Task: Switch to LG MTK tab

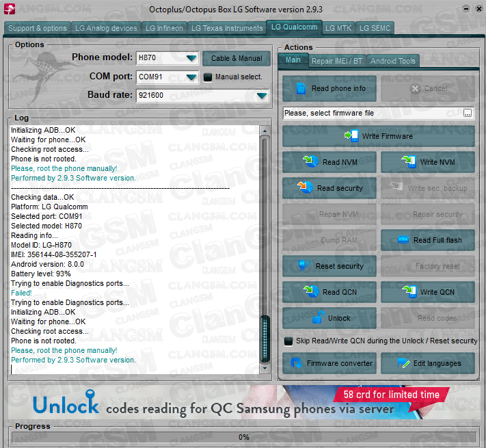Action: 338,28
